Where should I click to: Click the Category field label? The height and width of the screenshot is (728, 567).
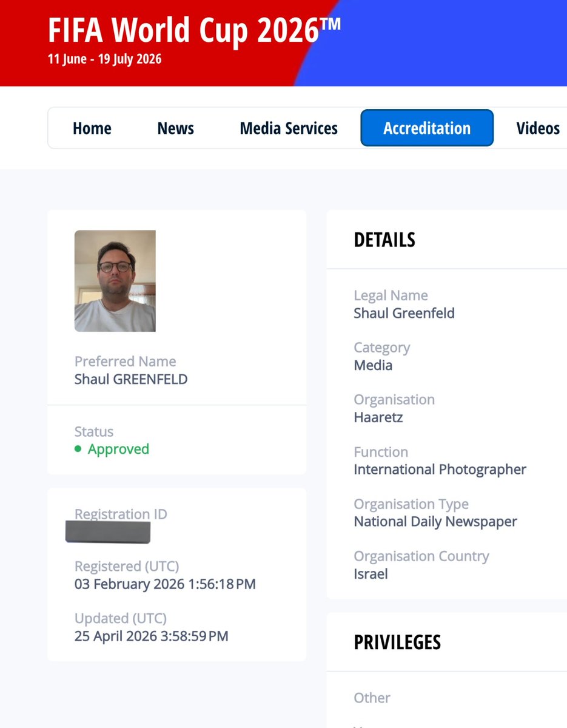tap(382, 348)
